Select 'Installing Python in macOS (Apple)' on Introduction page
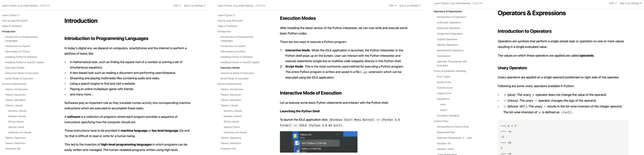The height and width of the screenshot is (155, 644). pyautogui.click(x=24, y=62)
